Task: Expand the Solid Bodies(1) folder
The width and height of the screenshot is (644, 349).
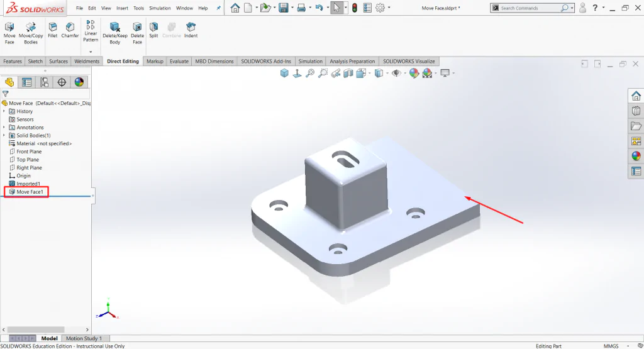Action: pos(4,135)
